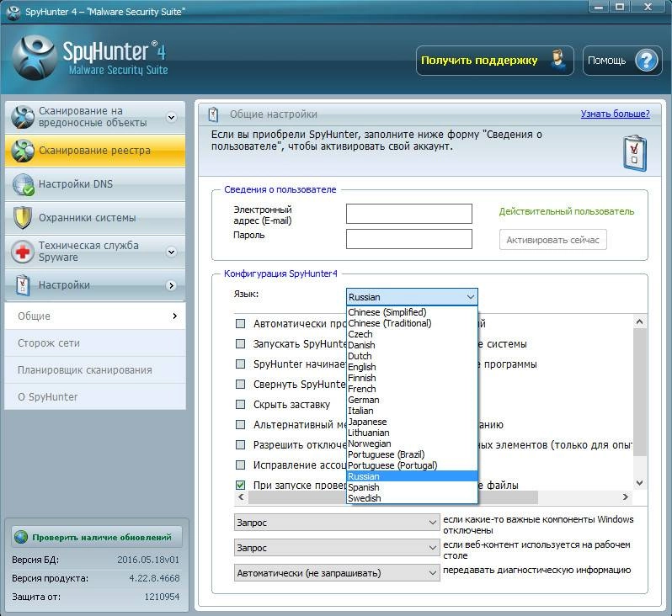Open Сканирование реестра section
The image size is (672, 616).
pos(95,151)
